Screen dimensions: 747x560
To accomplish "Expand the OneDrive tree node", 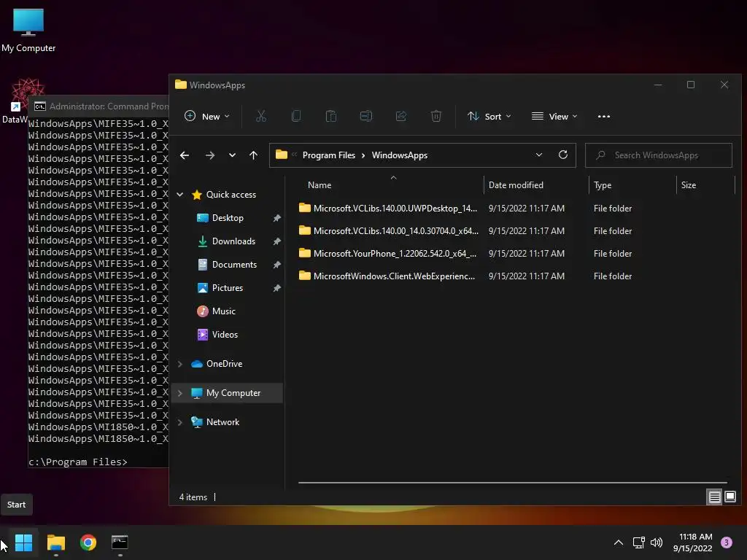I will (x=180, y=364).
